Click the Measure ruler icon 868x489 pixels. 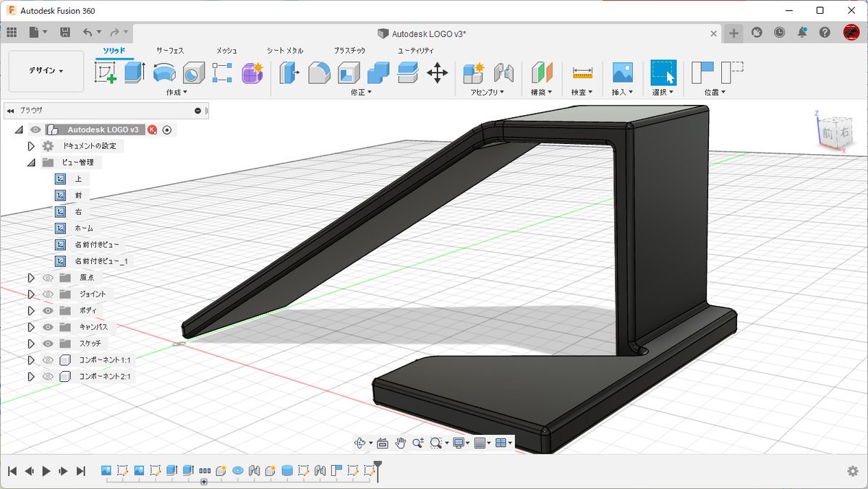coord(582,72)
